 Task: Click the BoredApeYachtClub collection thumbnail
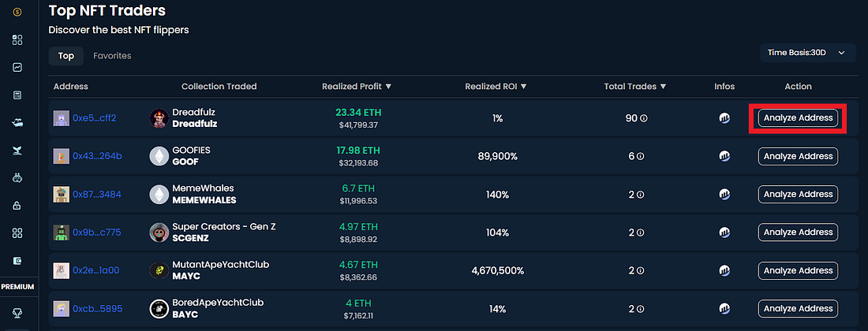pyautogui.click(x=159, y=309)
